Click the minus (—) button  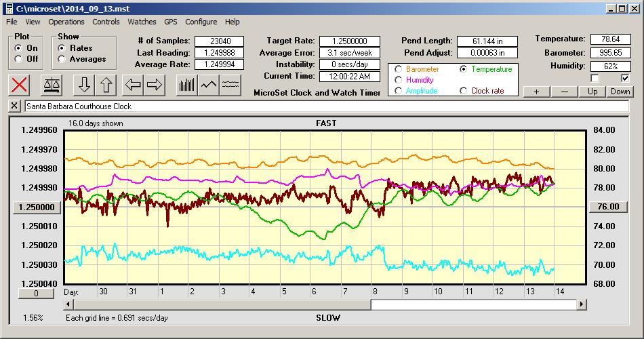click(x=564, y=92)
